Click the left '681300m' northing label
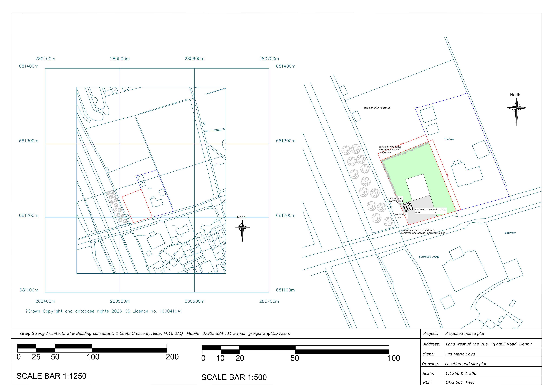554x392 pixels. (29, 141)
